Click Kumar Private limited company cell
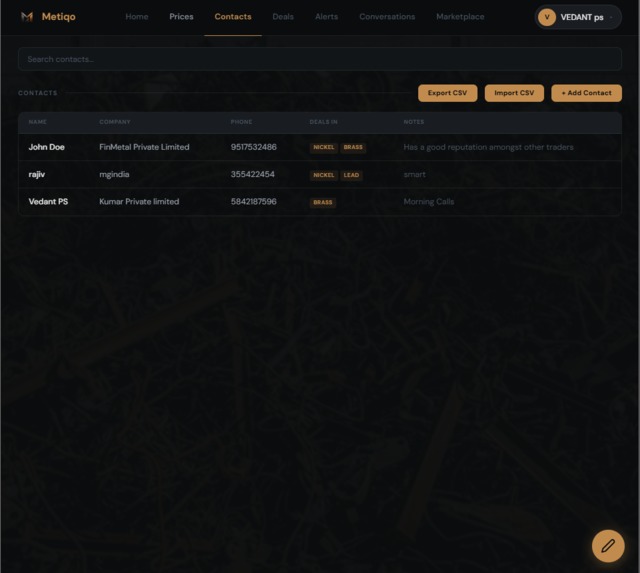This screenshot has width=640, height=573. pyautogui.click(x=139, y=202)
